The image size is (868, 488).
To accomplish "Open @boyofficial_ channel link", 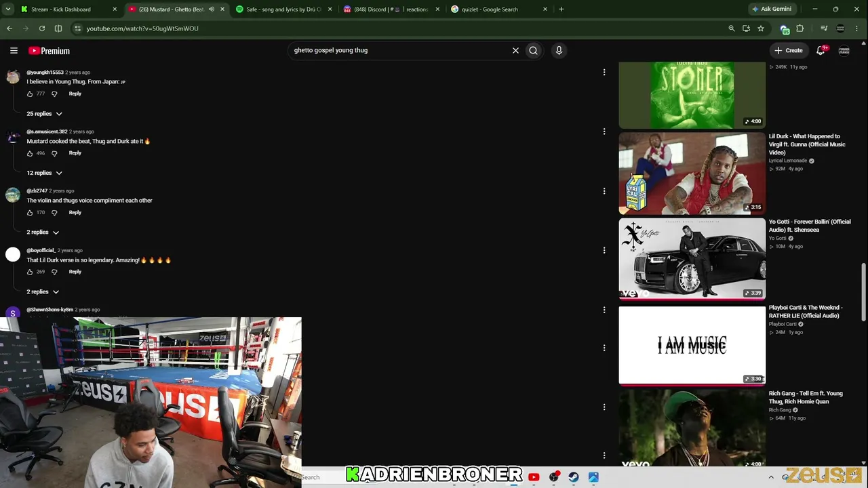I will point(41,251).
